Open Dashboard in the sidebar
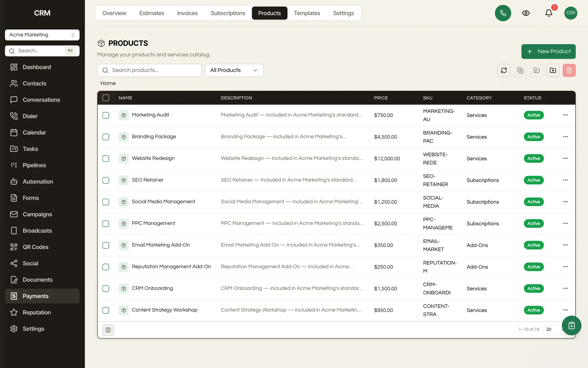588x368 pixels. pyautogui.click(x=42, y=67)
